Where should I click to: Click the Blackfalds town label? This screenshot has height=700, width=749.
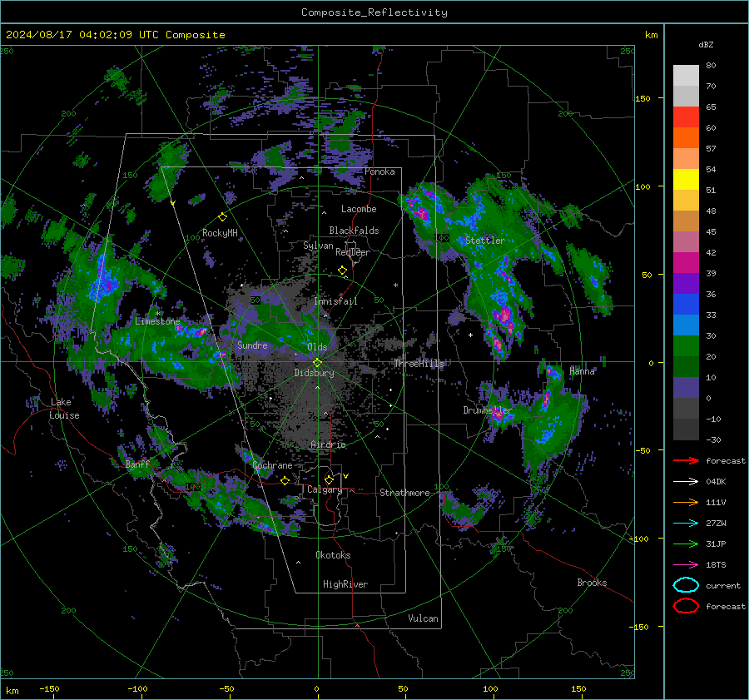[x=354, y=231]
